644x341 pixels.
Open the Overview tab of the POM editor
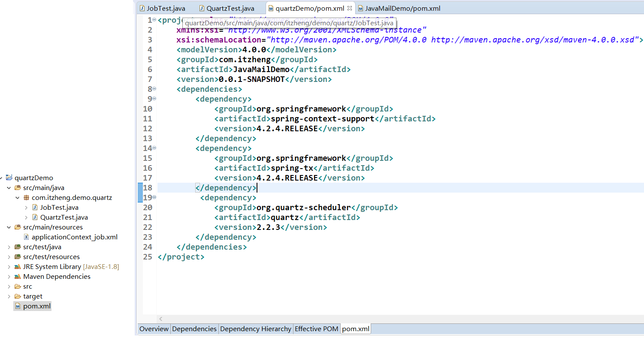click(154, 329)
